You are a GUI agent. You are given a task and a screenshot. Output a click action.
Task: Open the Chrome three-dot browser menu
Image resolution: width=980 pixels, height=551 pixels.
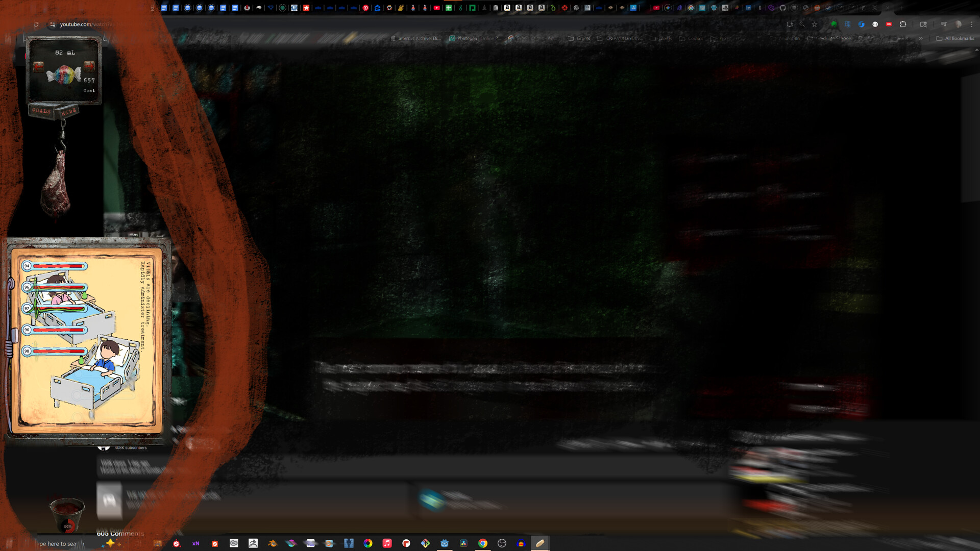point(971,23)
